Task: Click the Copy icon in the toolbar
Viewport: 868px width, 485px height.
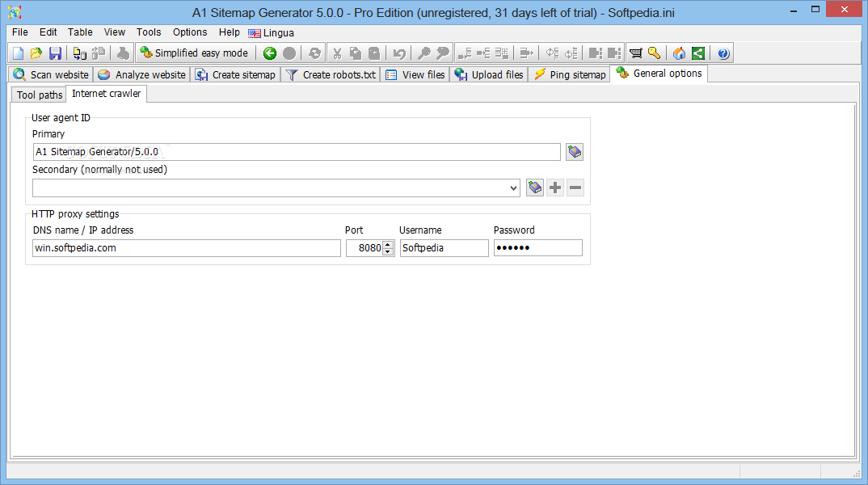Action: click(356, 53)
